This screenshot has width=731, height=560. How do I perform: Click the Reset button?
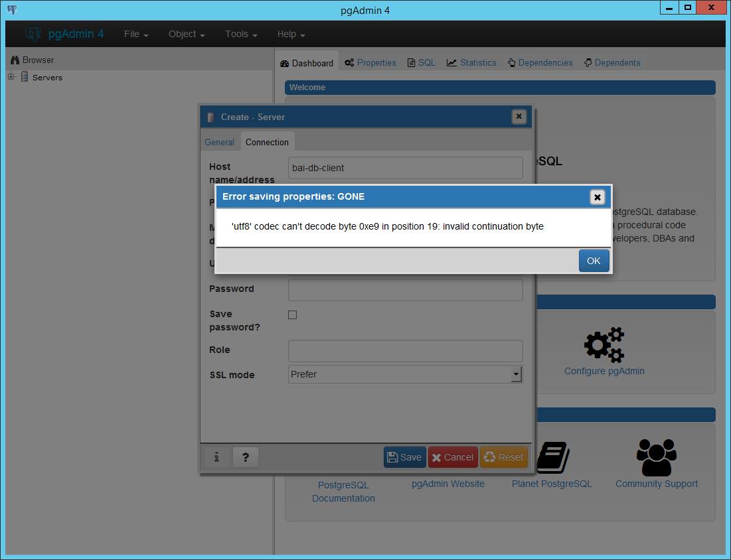click(x=504, y=457)
